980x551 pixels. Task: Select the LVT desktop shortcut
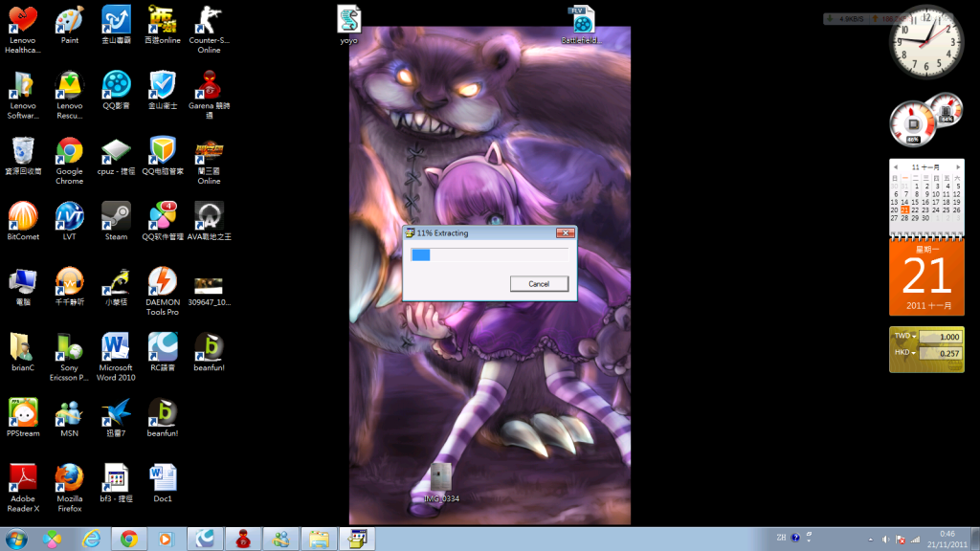(69, 222)
